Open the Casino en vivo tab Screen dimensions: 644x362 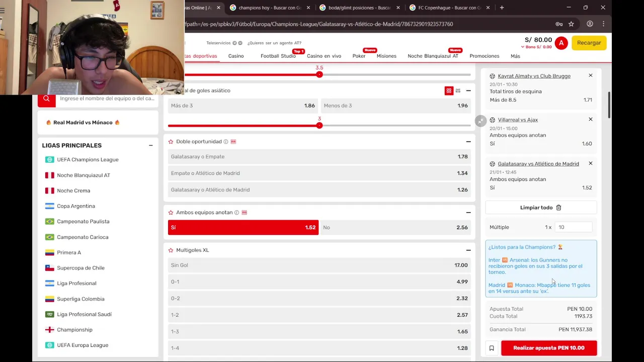(x=324, y=56)
